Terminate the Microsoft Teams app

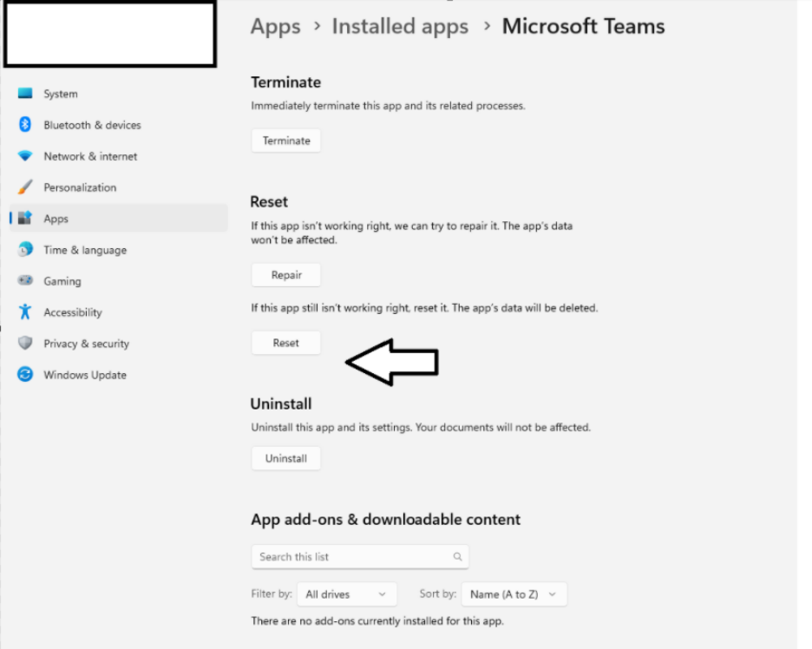[x=286, y=141]
